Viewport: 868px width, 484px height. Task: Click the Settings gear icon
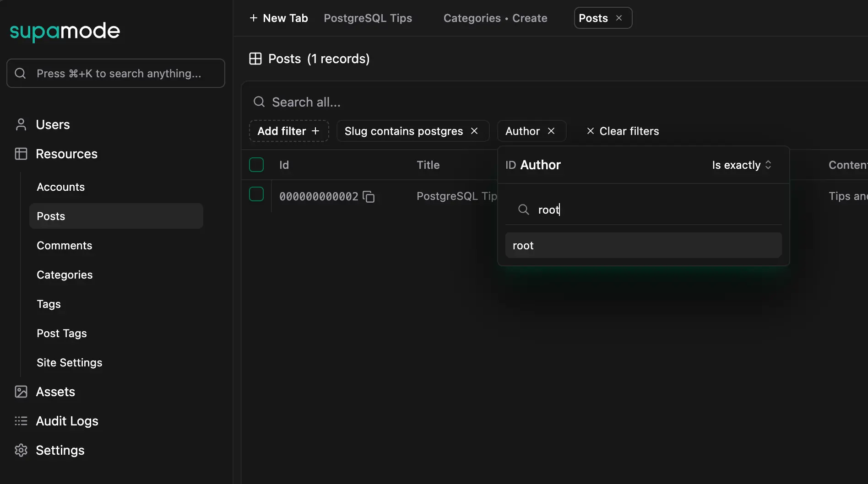[x=21, y=450]
